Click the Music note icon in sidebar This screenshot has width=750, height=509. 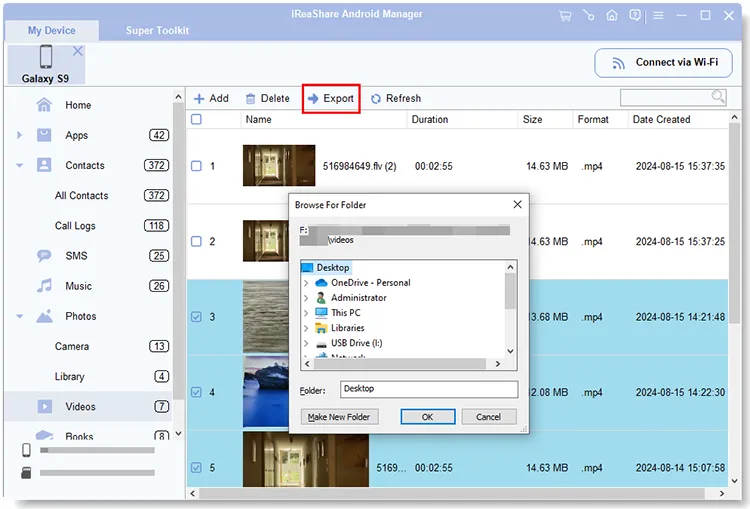pos(44,286)
